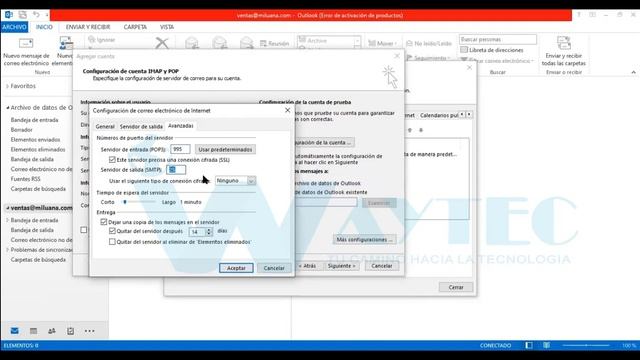Click Cancelar in Internet email settings dialog
640x360 pixels.
pos(274,268)
